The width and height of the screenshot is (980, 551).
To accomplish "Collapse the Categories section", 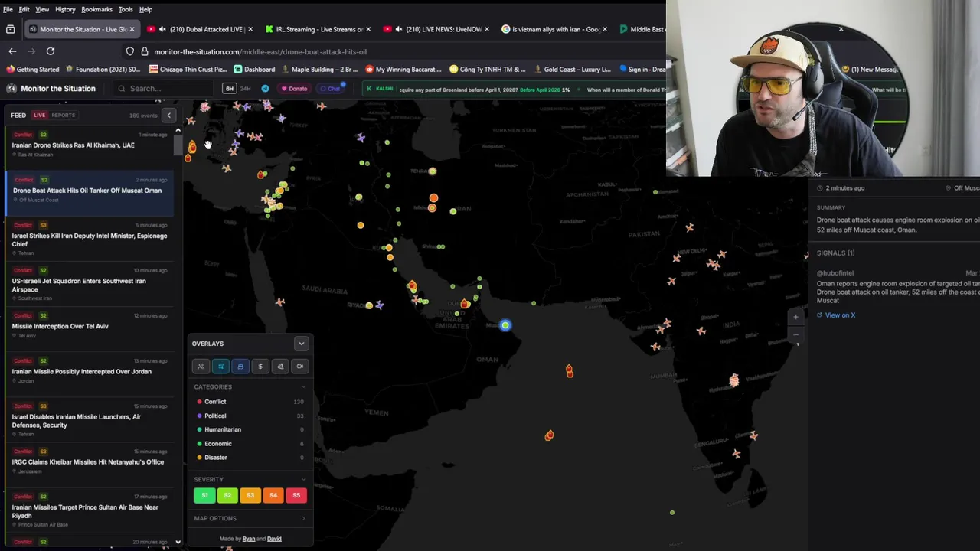I will tap(304, 387).
